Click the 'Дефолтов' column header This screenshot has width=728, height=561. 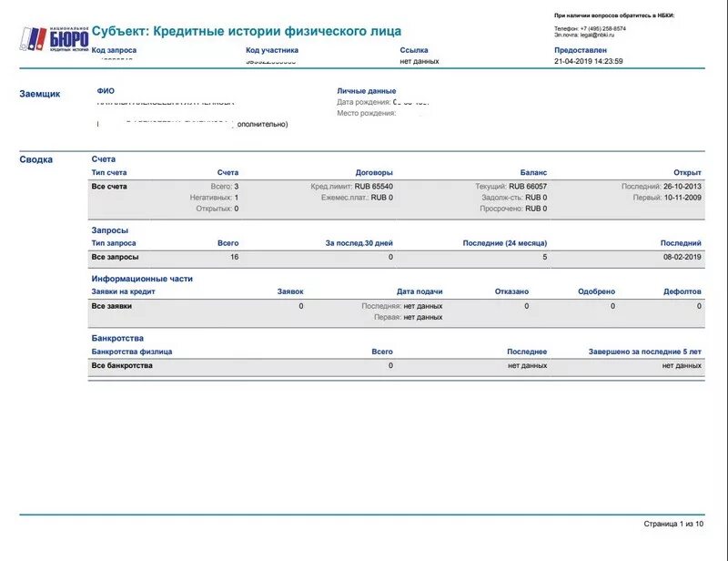(682, 292)
